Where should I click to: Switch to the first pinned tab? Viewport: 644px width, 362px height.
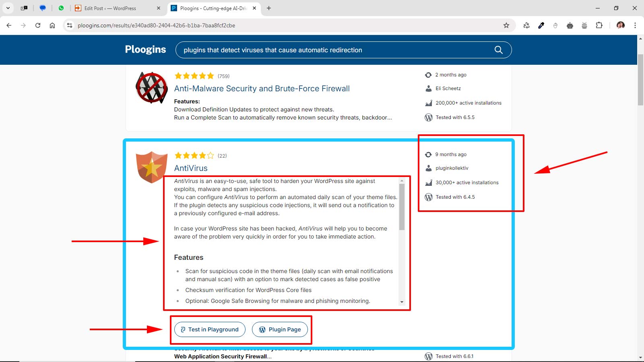tap(24, 8)
